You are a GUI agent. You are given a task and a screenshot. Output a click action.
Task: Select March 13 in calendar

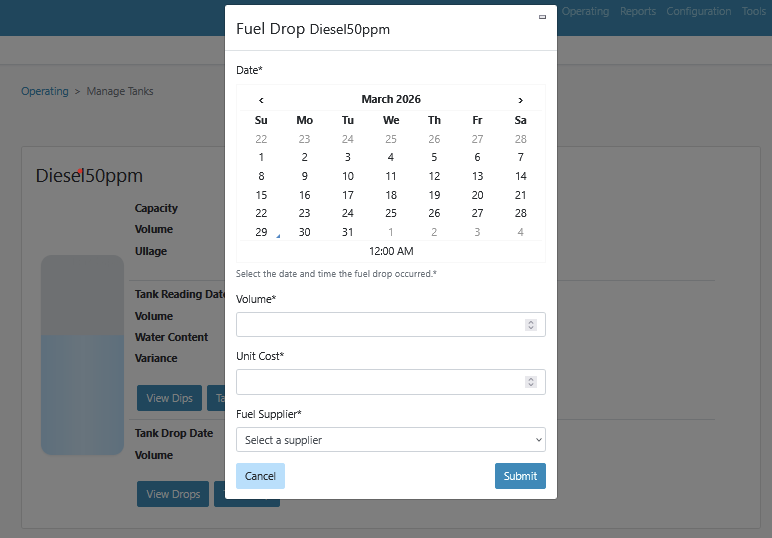pos(477,176)
